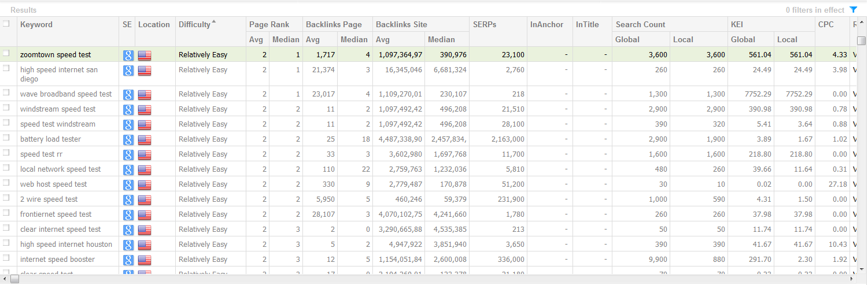Check the windstream speed test checkbox

click(6, 107)
